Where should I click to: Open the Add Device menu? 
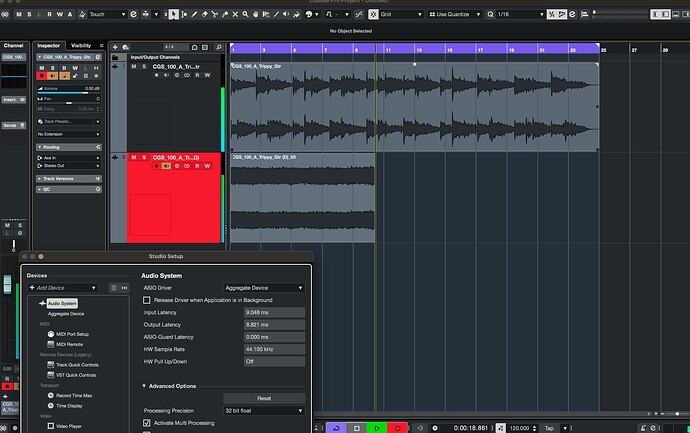pos(63,288)
